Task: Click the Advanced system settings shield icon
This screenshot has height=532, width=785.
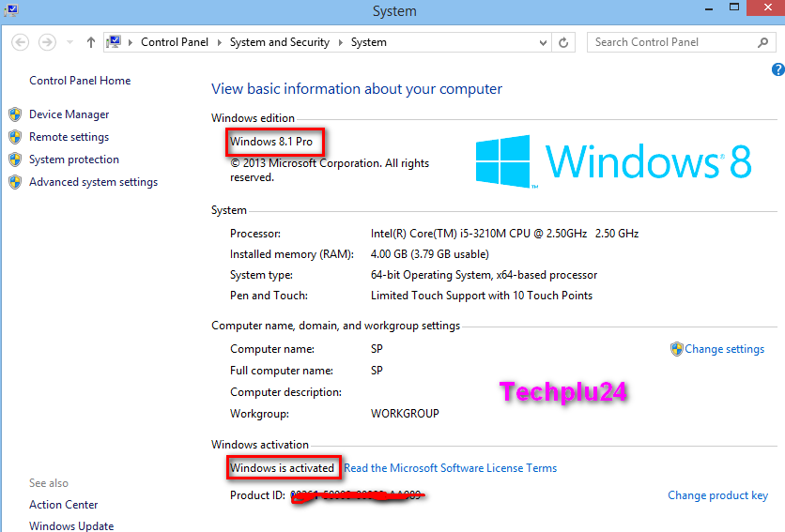Action: click(15, 182)
